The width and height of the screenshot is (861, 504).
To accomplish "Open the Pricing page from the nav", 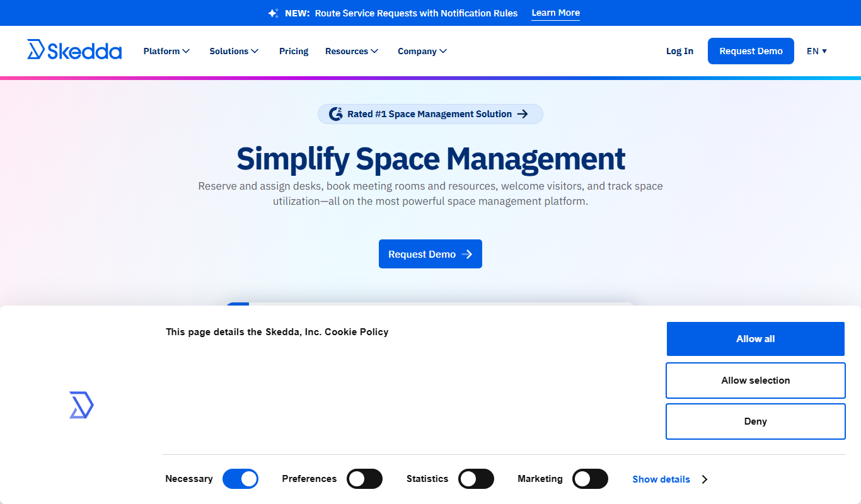I will click(x=294, y=51).
